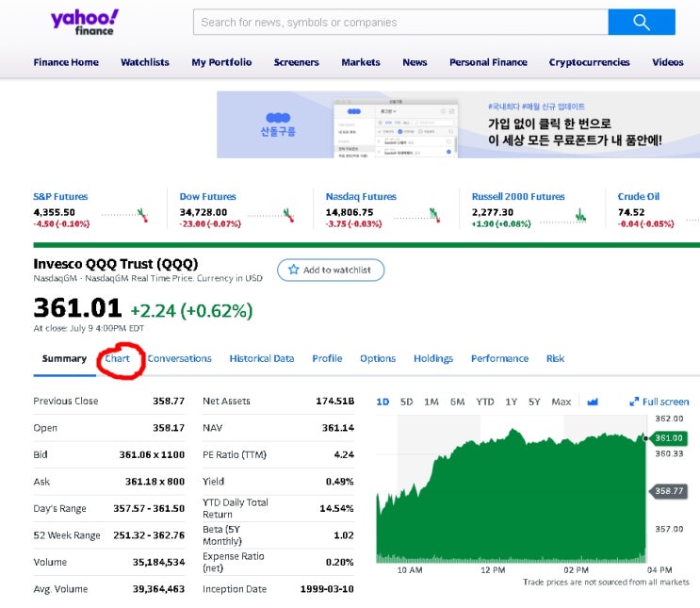
Task: Click the Yahoo Finance logo
Action: pyautogui.click(x=85, y=23)
